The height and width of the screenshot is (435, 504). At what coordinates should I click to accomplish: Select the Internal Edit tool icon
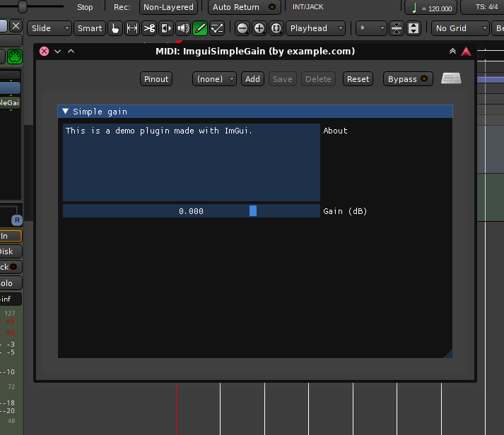217,28
